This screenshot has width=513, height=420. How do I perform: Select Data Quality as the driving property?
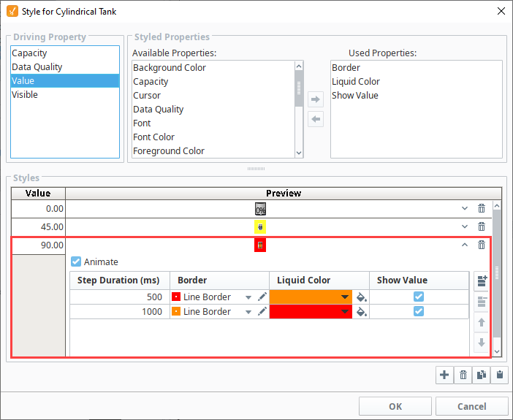pos(65,66)
